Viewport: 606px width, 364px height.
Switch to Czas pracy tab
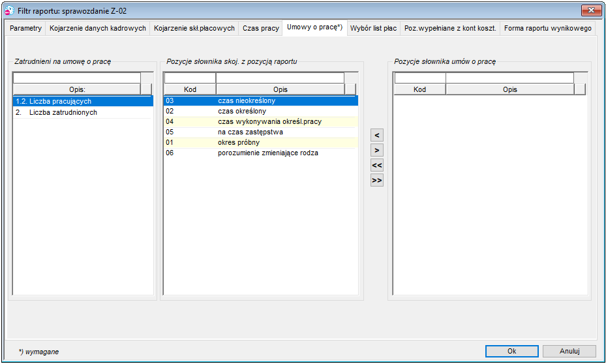(260, 28)
